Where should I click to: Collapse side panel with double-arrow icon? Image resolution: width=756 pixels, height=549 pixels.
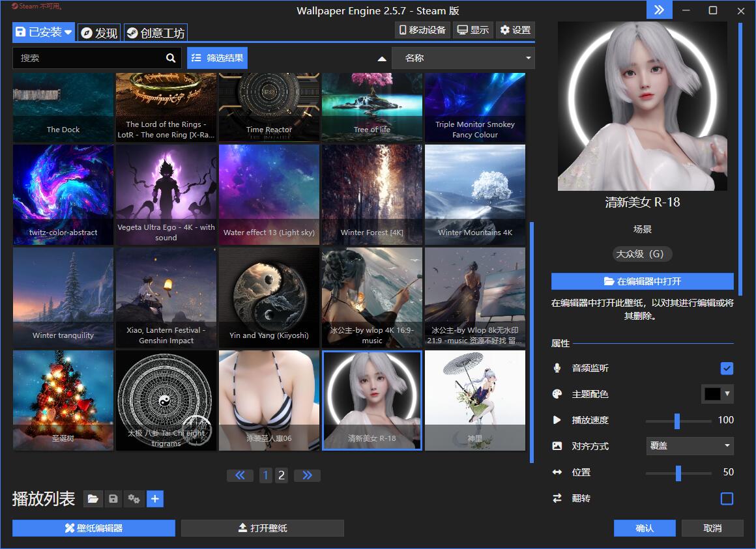[x=659, y=10]
